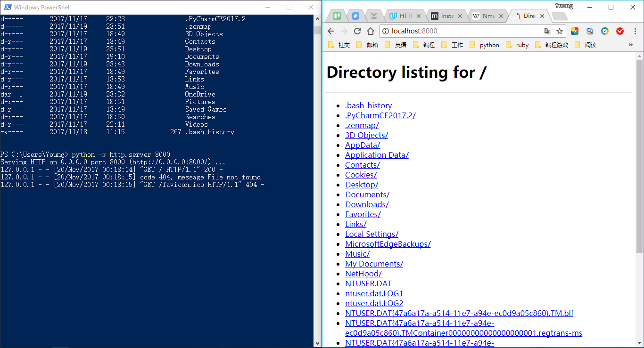This screenshot has width=644, height=348.
Task: Bookmark this page with the star
Action: (560, 31)
